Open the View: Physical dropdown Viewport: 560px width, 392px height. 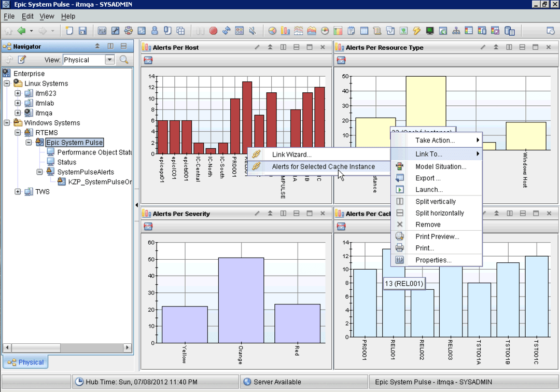coord(109,60)
